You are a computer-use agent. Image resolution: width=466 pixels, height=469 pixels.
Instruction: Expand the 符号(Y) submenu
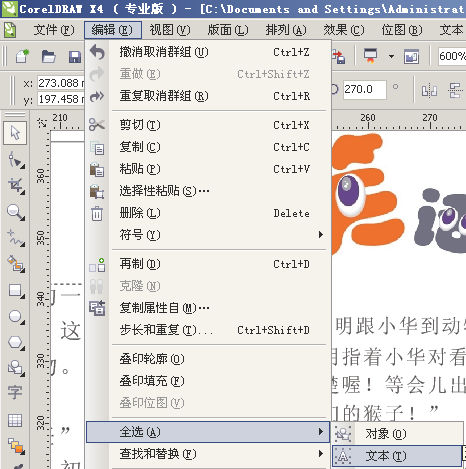click(321, 235)
